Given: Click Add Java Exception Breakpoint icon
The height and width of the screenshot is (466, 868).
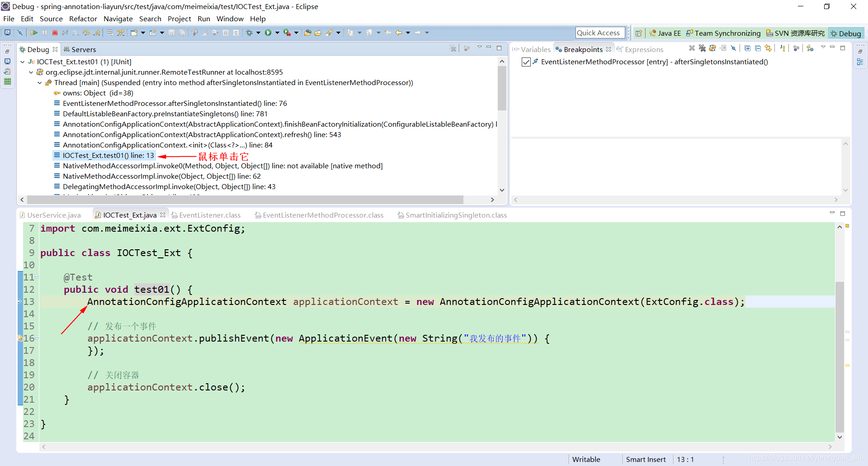Looking at the screenshot, I should tap(783, 48).
